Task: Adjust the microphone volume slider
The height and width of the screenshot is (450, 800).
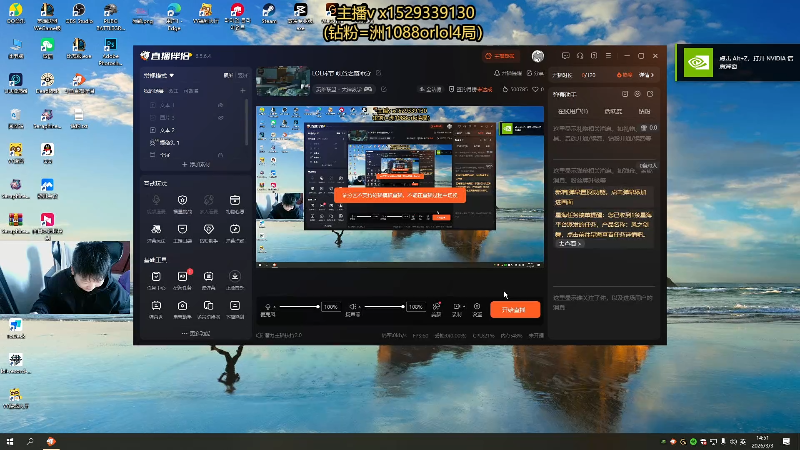Action: click(299, 307)
